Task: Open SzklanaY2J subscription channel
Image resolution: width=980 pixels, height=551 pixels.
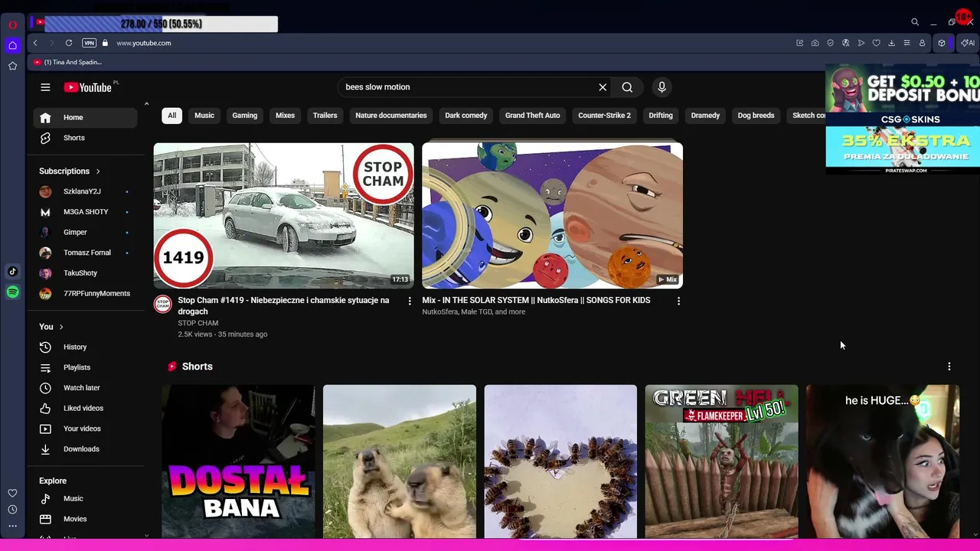Action: [x=85, y=191]
